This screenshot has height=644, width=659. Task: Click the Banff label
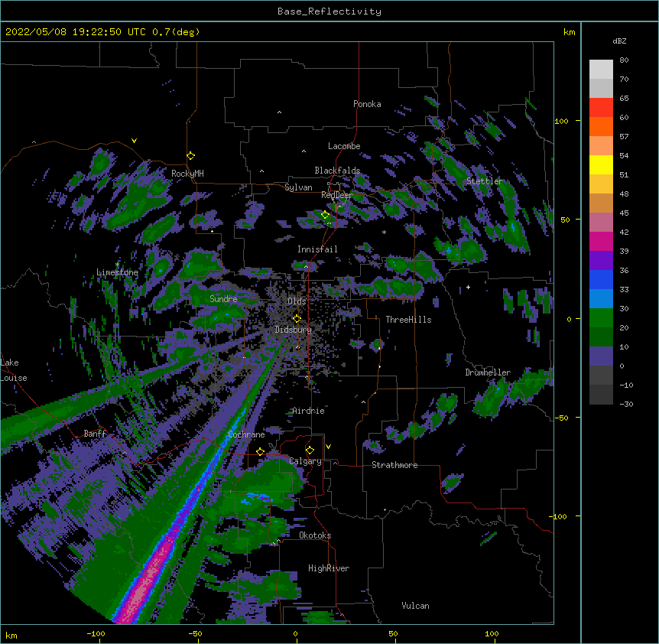tap(95, 434)
